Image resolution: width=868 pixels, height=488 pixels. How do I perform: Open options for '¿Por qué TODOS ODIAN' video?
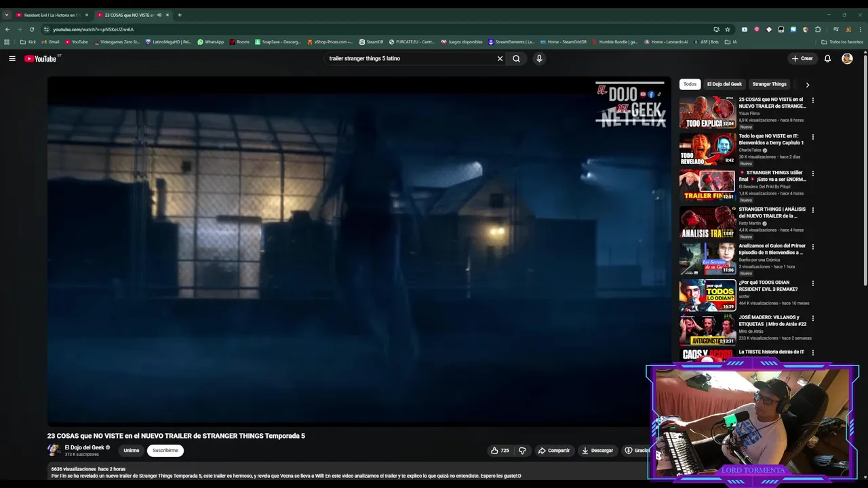[x=812, y=283]
